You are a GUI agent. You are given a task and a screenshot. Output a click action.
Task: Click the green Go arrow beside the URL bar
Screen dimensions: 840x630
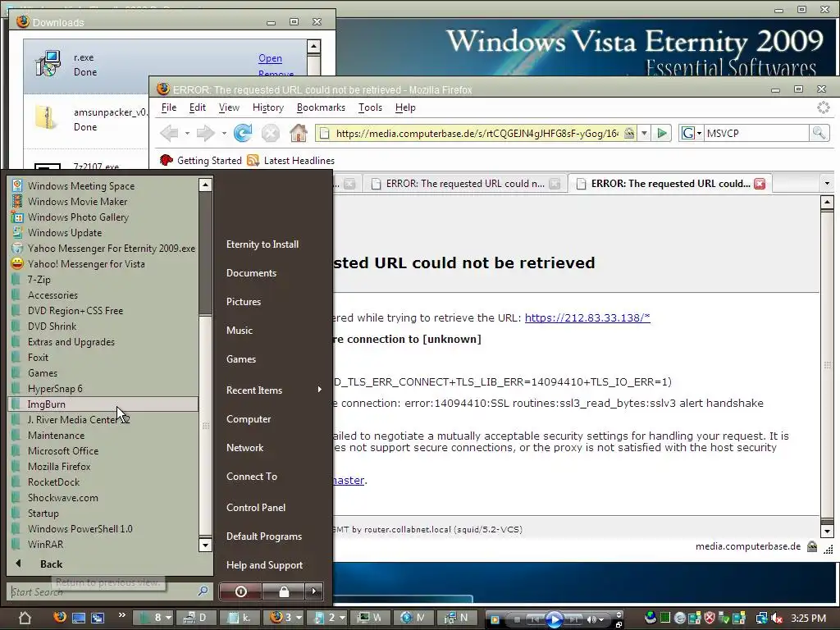point(662,133)
